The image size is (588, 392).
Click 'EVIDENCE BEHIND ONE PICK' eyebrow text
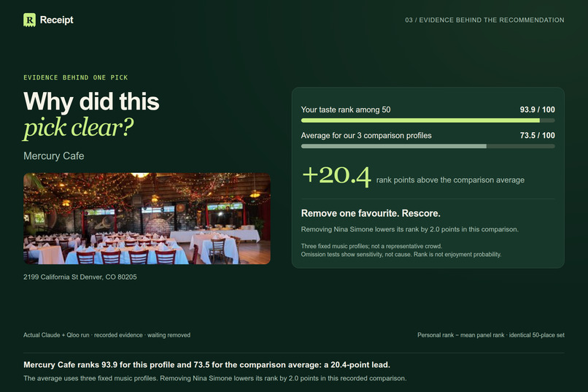(x=75, y=77)
